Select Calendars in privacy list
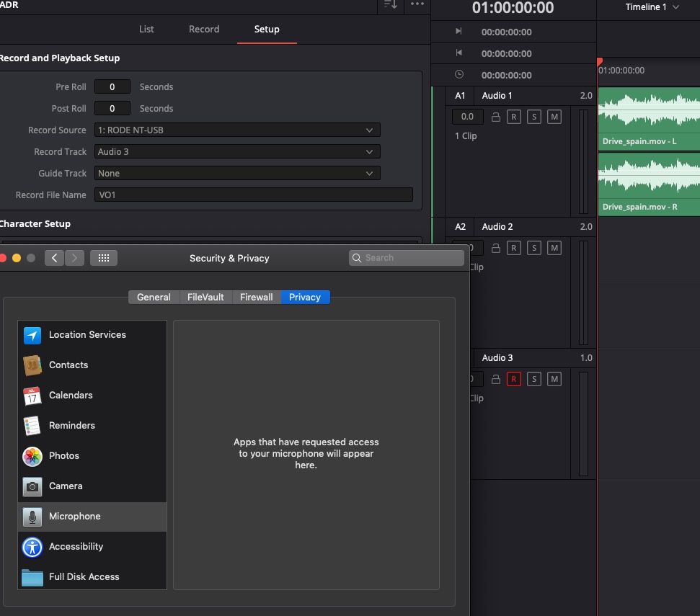 coord(92,396)
